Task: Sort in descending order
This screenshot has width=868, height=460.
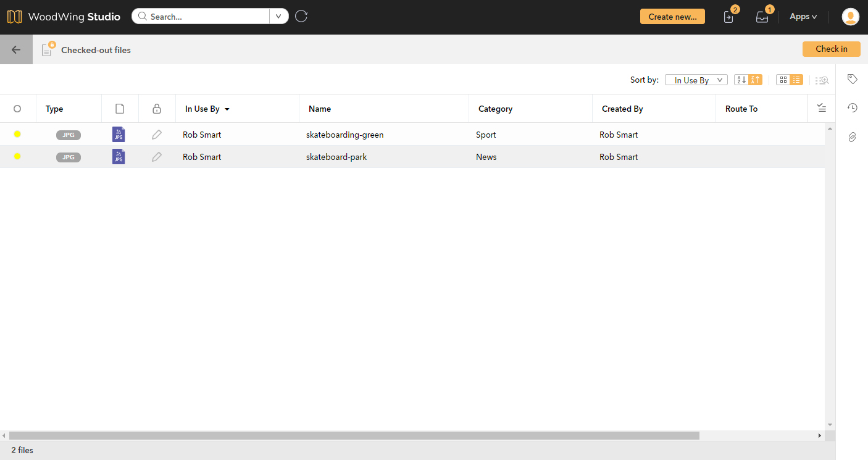Action: (x=756, y=80)
